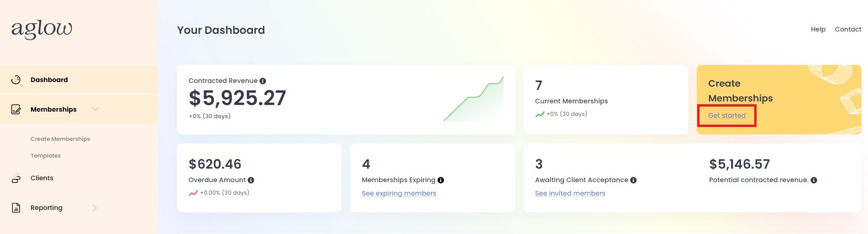Click the Reporting document chart icon
868x234 pixels.
(x=16, y=208)
